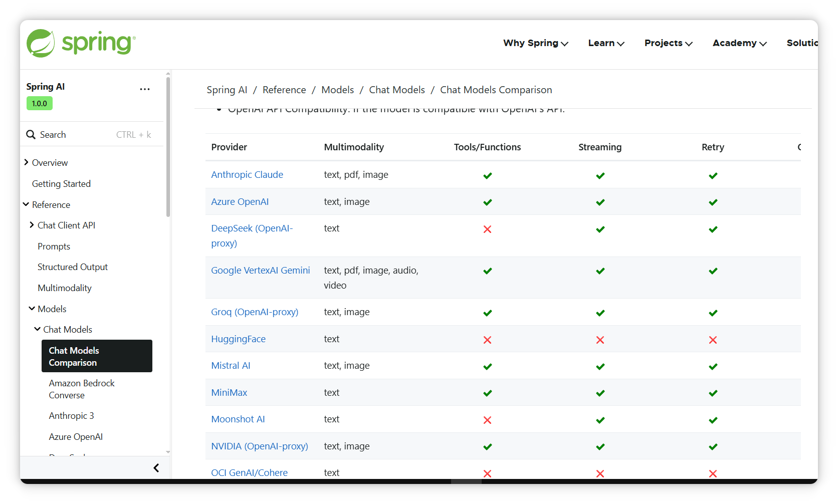The height and width of the screenshot is (504, 838).
Task: Open the Academy navigation menu
Action: [739, 43]
